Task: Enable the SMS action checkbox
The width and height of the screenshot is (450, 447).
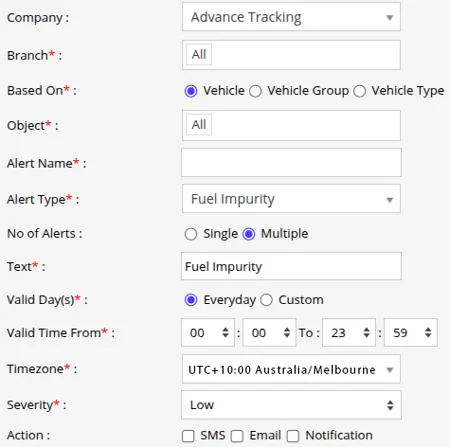Action: point(188,436)
